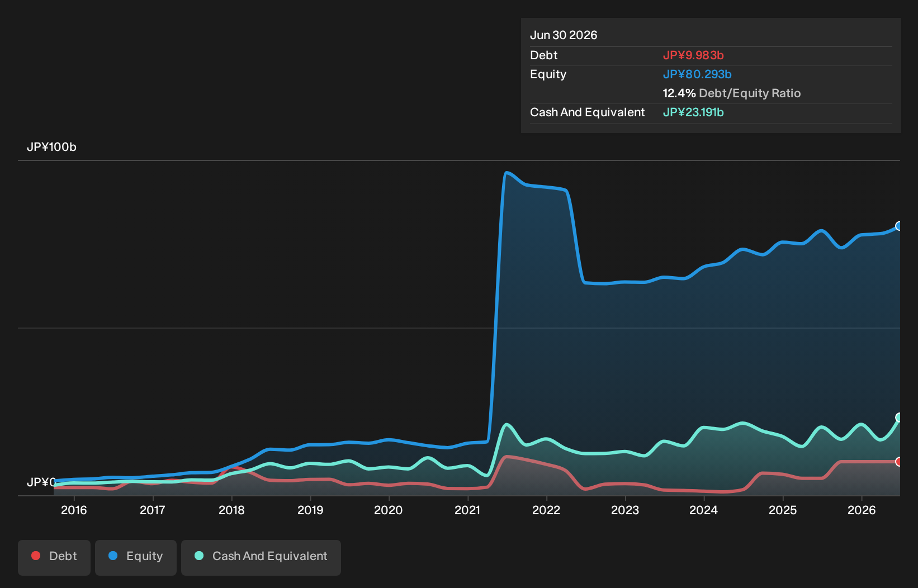Click the 2016 x-axis label

74,510
